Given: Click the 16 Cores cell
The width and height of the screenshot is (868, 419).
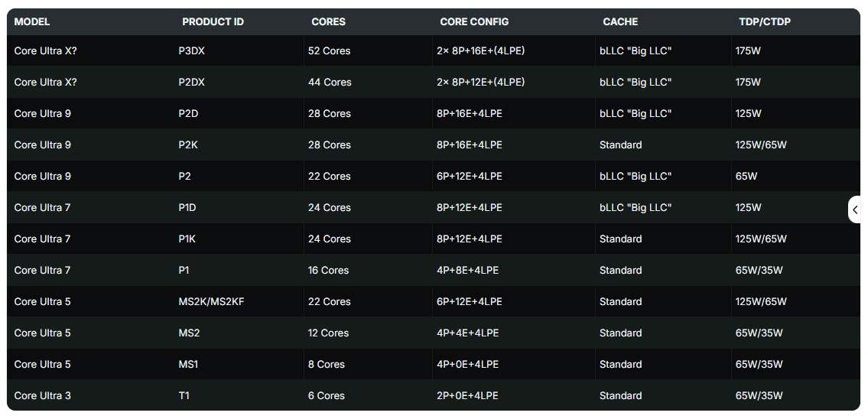Looking at the screenshot, I should [x=328, y=271].
